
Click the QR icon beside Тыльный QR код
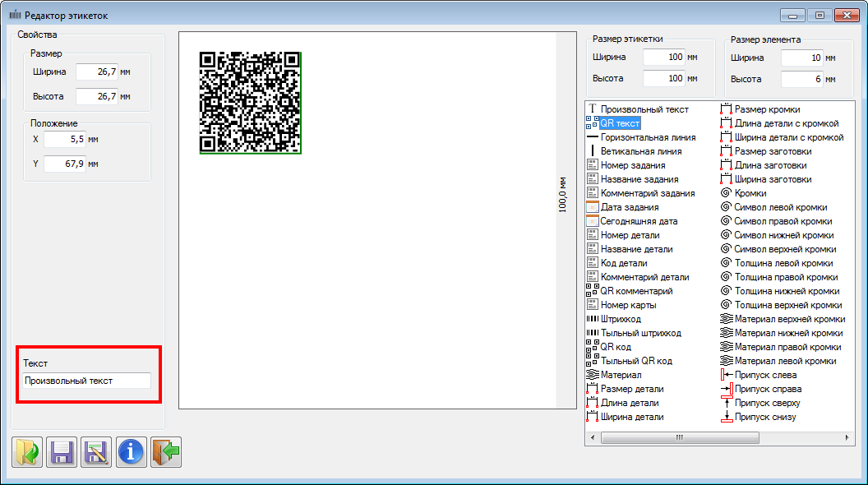coord(593,360)
